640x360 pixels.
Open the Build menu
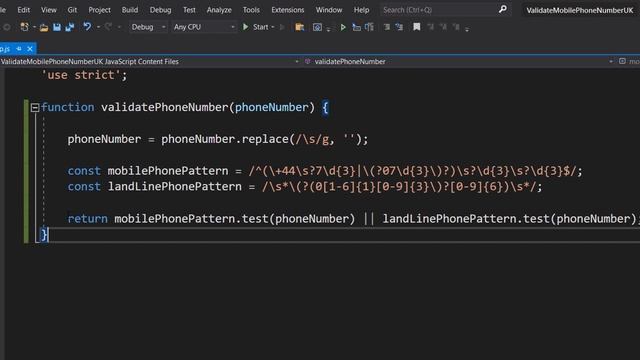tap(130, 10)
